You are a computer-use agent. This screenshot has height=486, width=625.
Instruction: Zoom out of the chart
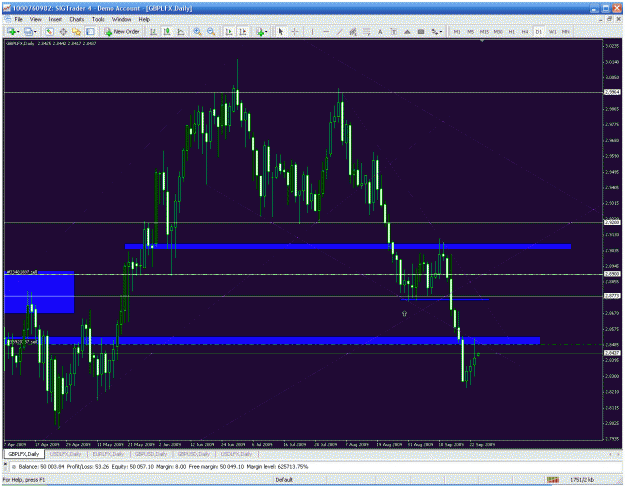pyautogui.click(x=211, y=32)
